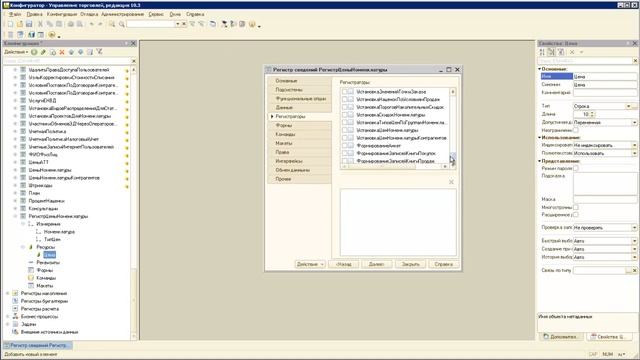The width and height of the screenshot is (640, 360).
Task: Clear the Properties panel search field
Action: tap(635, 61)
